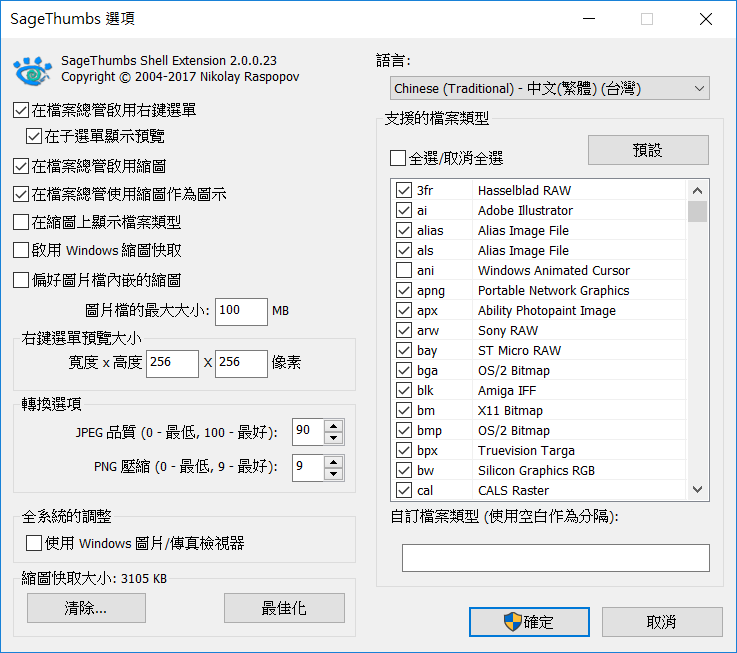Viewport: 737px width, 653px height.
Task: Uncheck the apx Ability Photopaint type
Action: coord(404,310)
